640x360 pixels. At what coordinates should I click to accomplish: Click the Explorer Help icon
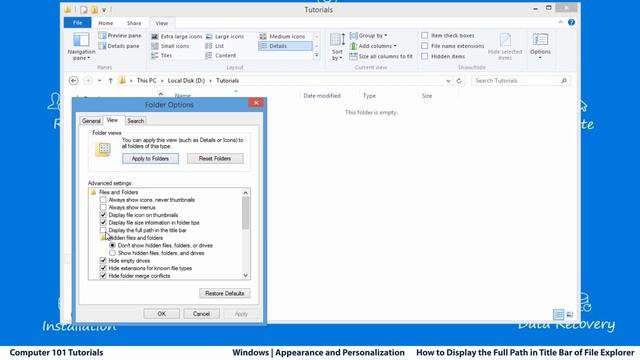point(571,22)
